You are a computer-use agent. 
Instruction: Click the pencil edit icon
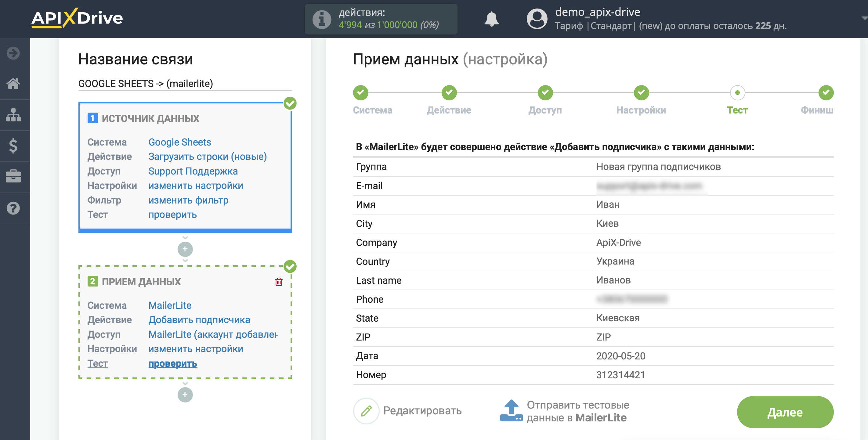click(x=366, y=410)
